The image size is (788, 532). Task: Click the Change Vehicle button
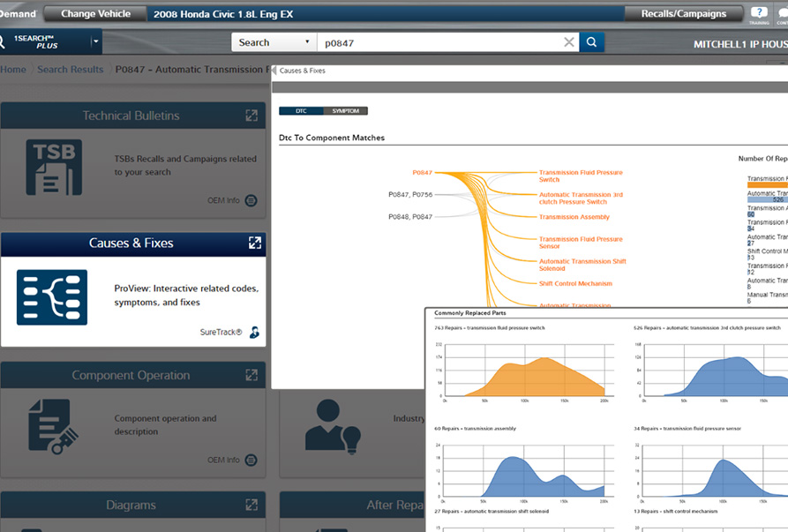[95, 13]
